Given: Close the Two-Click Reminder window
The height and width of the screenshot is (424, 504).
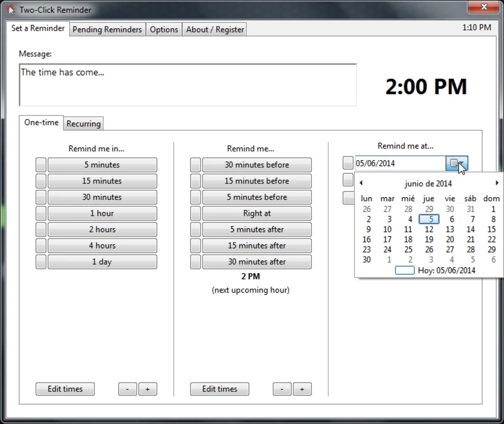Looking at the screenshot, I should tap(484, 7).
